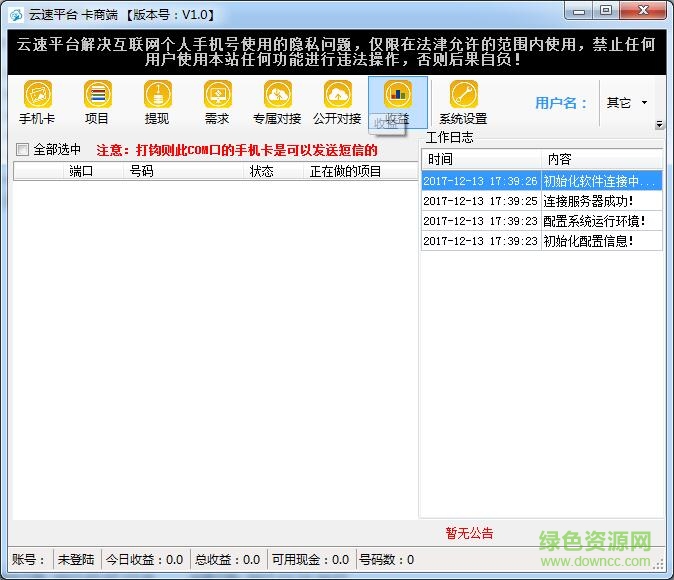Click the 账号 status bar label
674x580 pixels.
click(28, 559)
